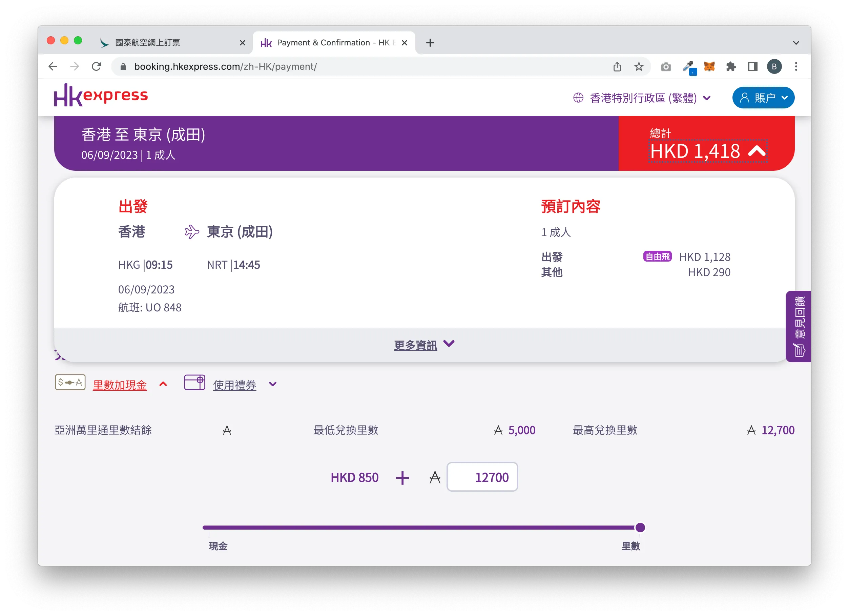Click the miles-plus-cash icon
The image size is (849, 616).
70,382
